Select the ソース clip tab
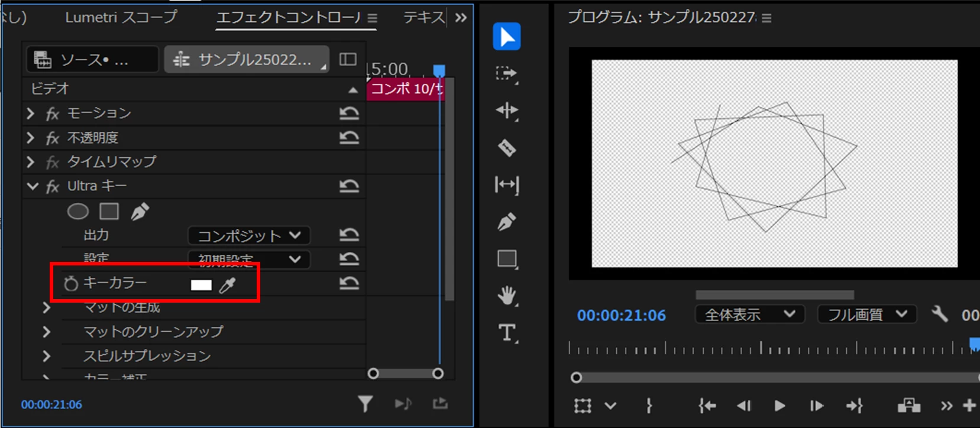980x428 pixels. pos(93,60)
